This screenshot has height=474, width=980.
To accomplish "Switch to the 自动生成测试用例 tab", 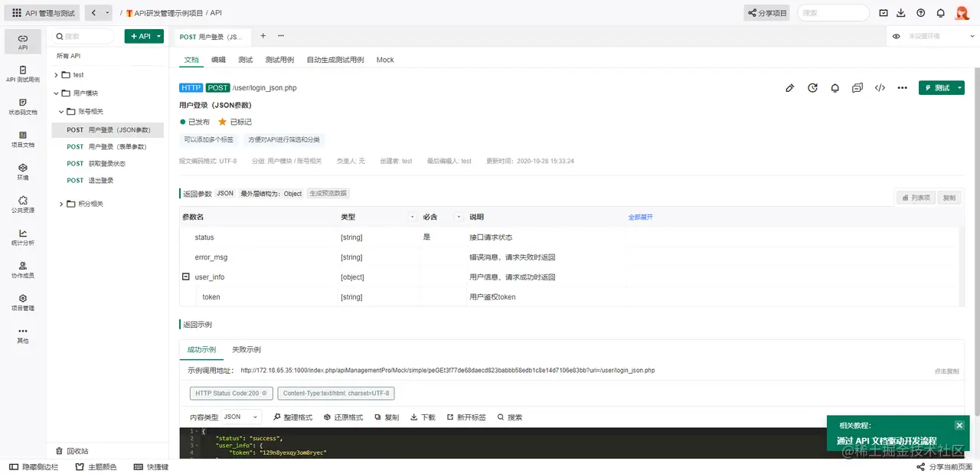I will tap(335, 60).
